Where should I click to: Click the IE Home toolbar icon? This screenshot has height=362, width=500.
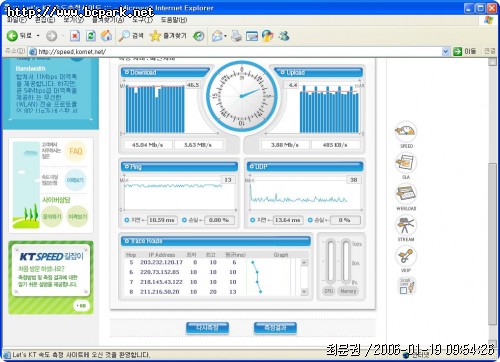point(106,36)
